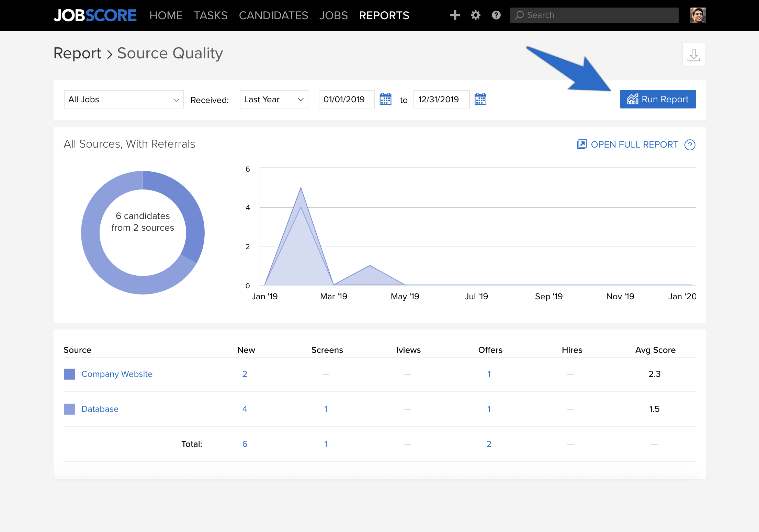The image size is (759, 532).
Task: Edit the 12/31/2019 end date field
Action: click(441, 100)
